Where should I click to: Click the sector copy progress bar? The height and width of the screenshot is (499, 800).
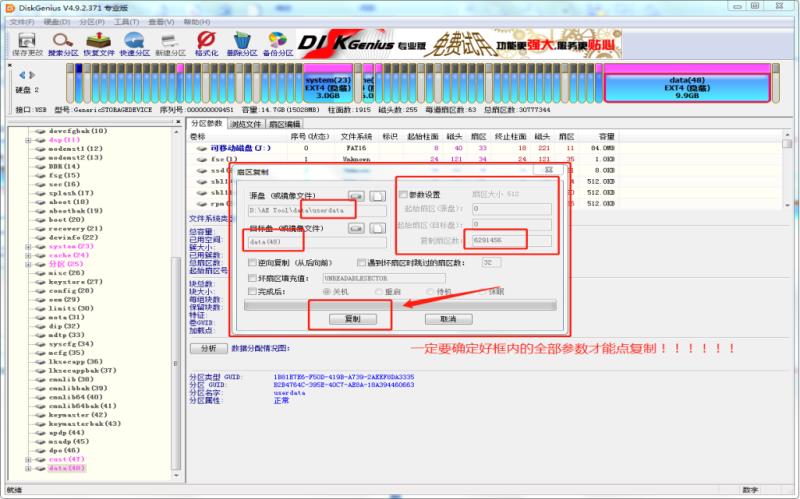tap(400, 305)
